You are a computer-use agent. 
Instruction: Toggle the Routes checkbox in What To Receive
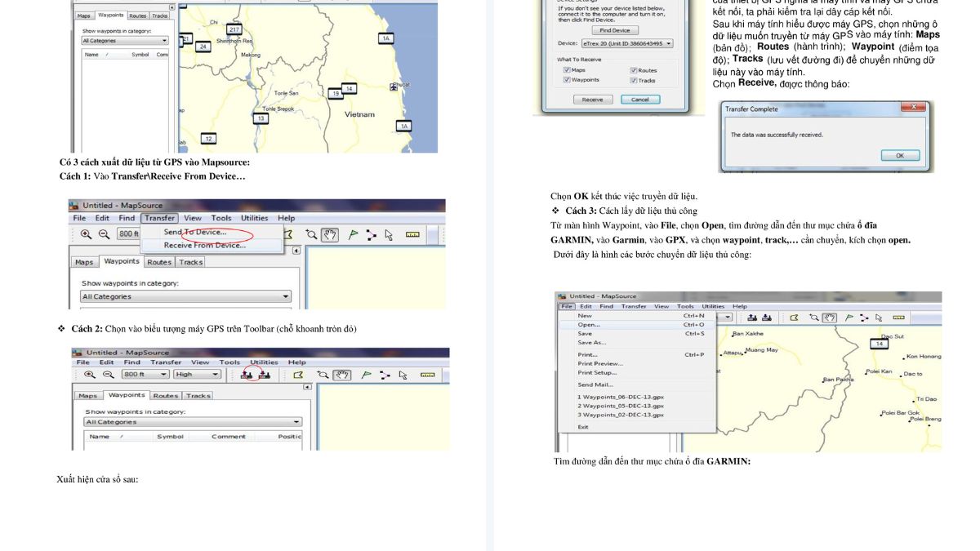[x=634, y=70]
